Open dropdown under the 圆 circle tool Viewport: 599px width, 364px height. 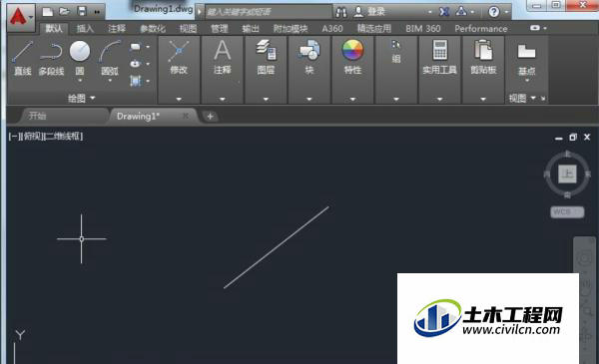point(80,81)
